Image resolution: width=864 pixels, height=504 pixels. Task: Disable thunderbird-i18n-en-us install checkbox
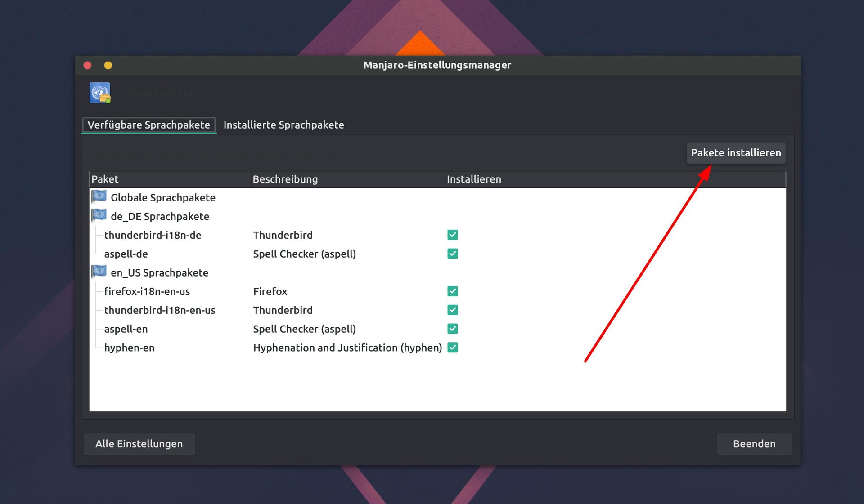coord(453,310)
